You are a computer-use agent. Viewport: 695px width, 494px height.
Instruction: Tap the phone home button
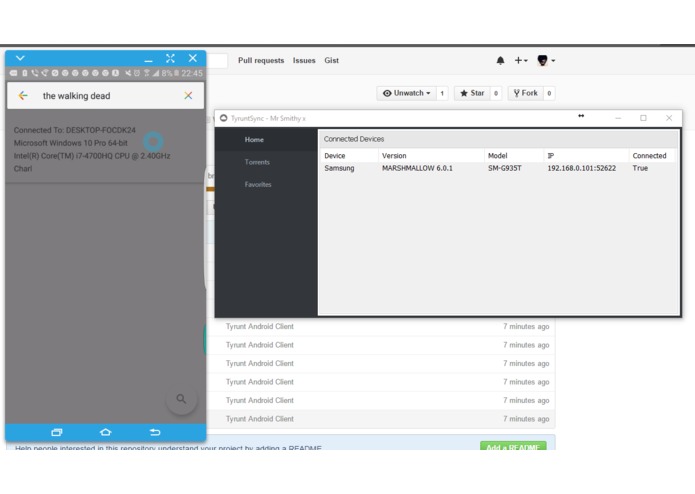click(x=105, y=432)
